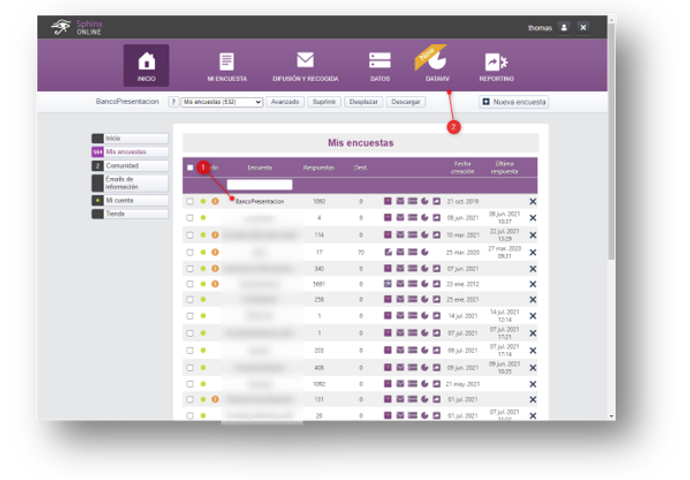
Task: Open the Inicio home icon in top navigation
Action: 146,65
